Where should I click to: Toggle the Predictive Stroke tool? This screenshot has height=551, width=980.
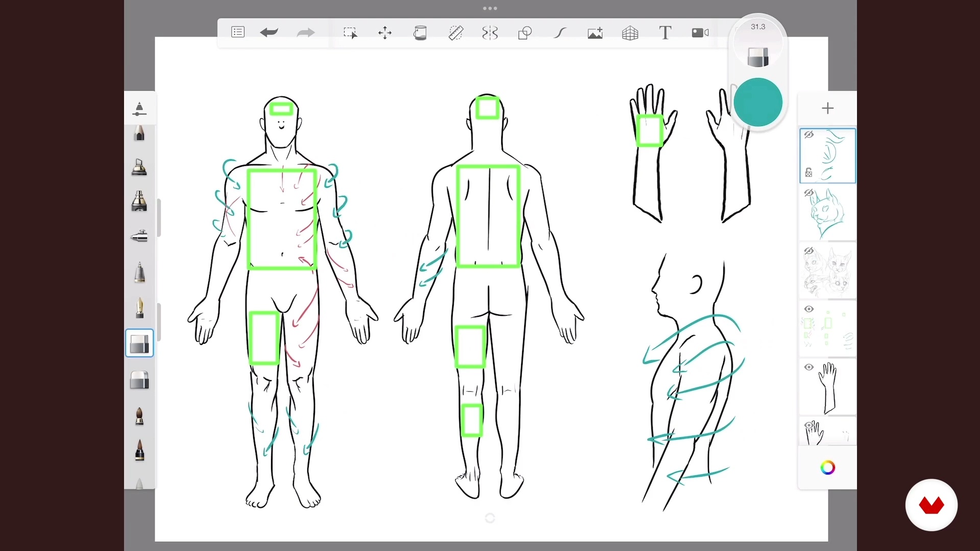(560, 33)
